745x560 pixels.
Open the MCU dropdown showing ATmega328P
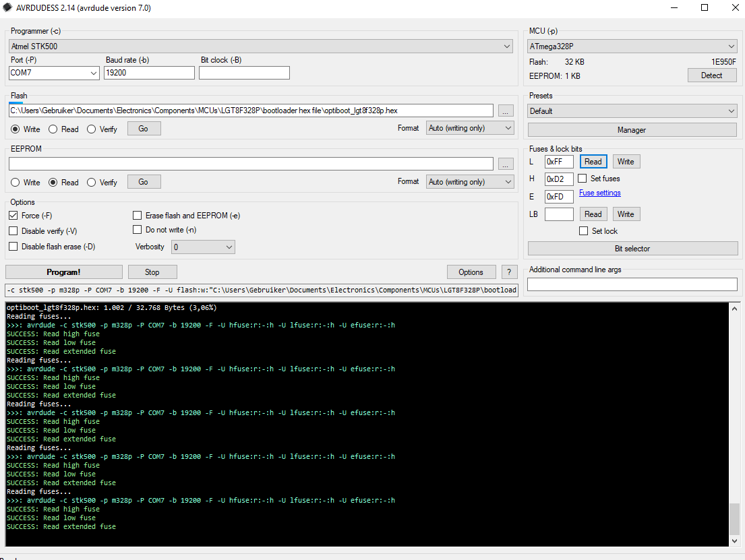(632, 46)
